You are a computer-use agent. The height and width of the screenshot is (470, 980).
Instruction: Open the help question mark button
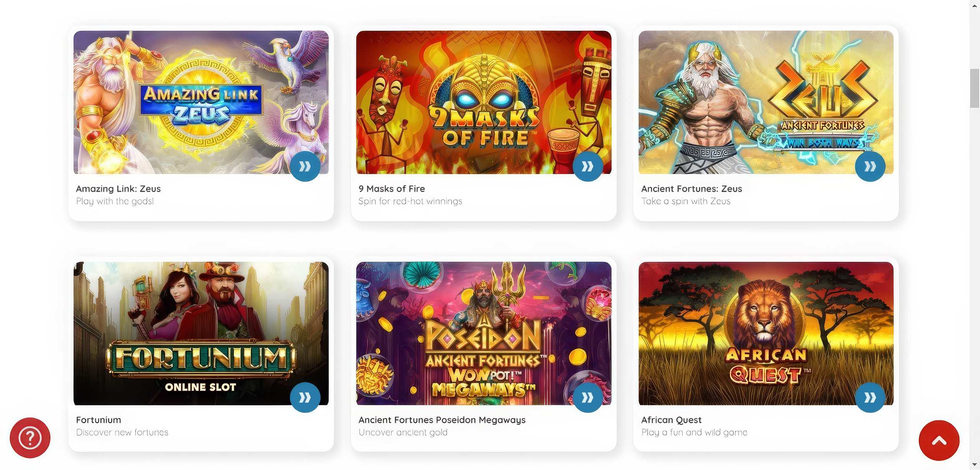click(30, 438)
